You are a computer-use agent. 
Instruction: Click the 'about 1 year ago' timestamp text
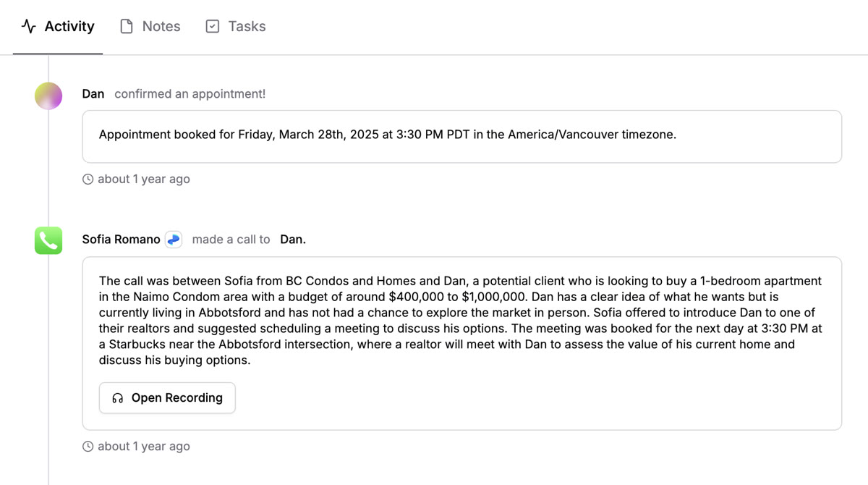[142, 179]
